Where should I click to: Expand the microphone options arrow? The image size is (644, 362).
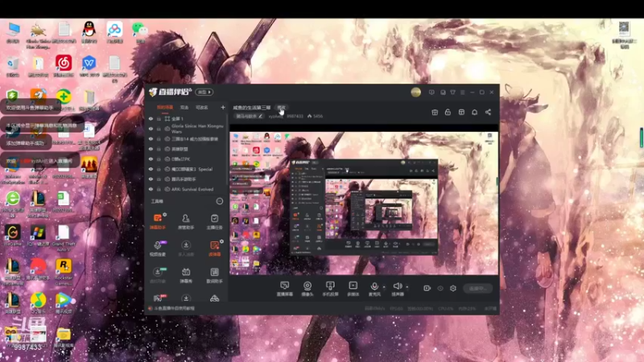384,287
